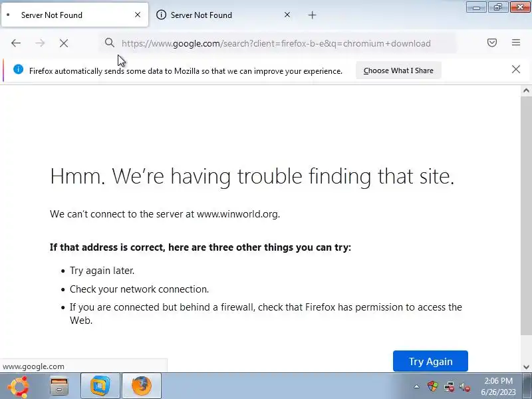Viewport: 532px width, 399px height.
Task: Click the Firefox data notification message text
Action: (x=186, y=71)
